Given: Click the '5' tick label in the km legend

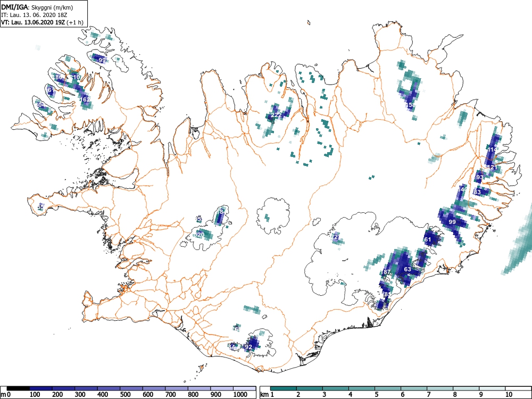Looking at the screenshot, I should 377,395.
